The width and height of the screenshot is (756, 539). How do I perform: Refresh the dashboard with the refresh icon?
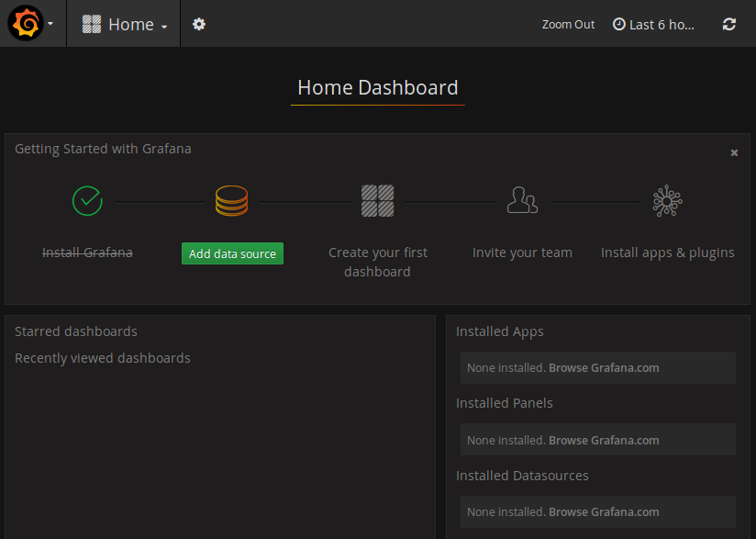coord(729,24)
